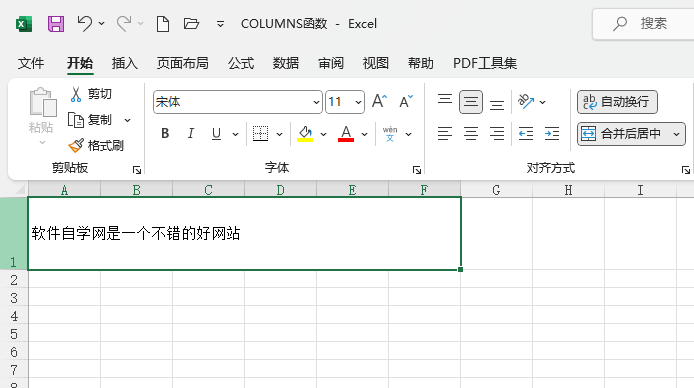
Task: Toggle bold formatting
Action: [x=165, y=134]
